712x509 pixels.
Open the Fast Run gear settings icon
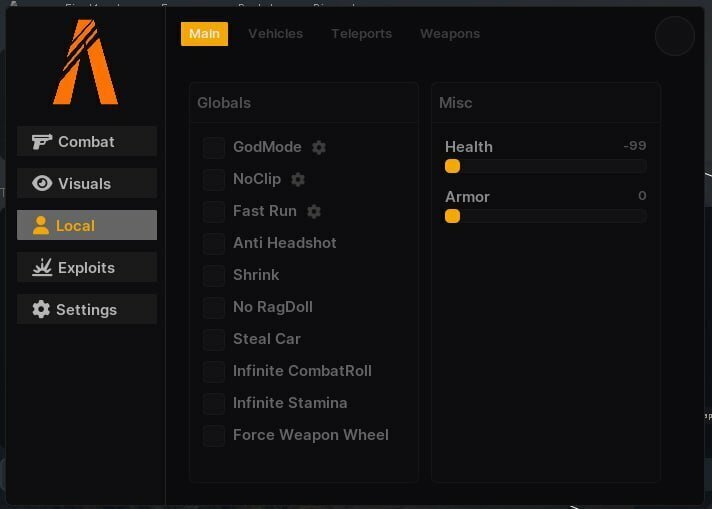tap(314, 211)
